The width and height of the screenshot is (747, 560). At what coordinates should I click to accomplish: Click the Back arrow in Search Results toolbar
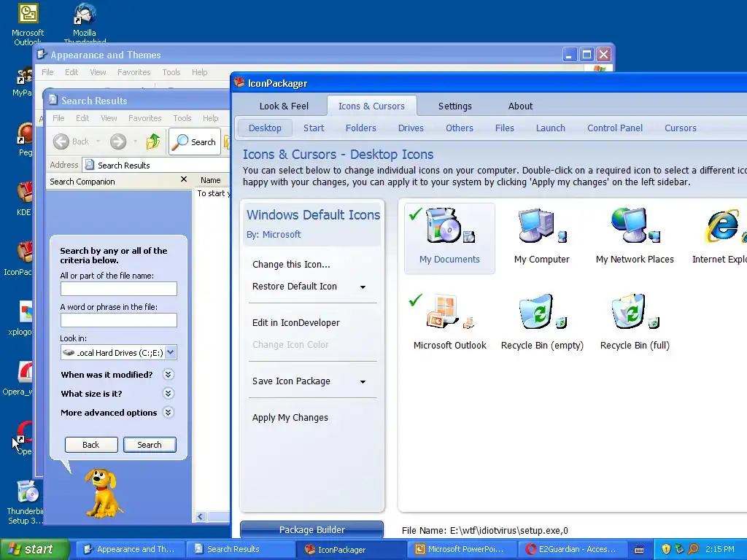click(61, 141)
